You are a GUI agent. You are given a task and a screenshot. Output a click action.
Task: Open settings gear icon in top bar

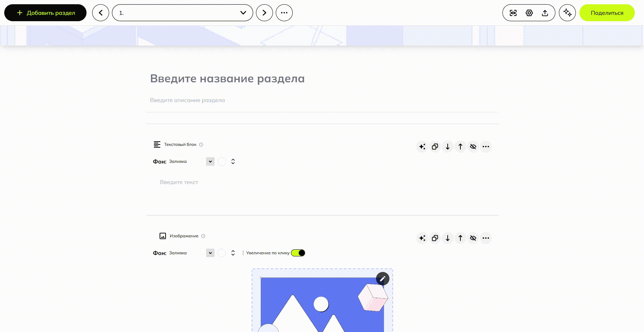[529, 13]
